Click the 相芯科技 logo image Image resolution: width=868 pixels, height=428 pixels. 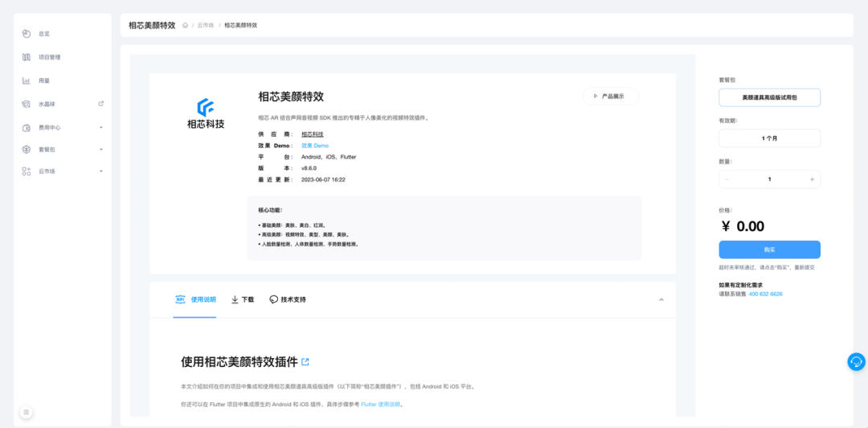pyautogui.click(x=206, y=113)
